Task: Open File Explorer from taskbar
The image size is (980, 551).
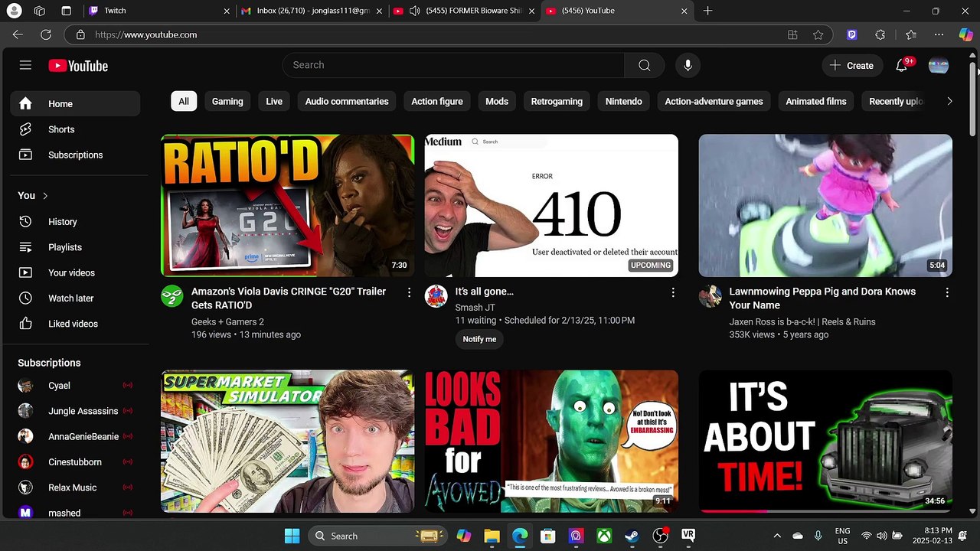Action: point(492,536)
